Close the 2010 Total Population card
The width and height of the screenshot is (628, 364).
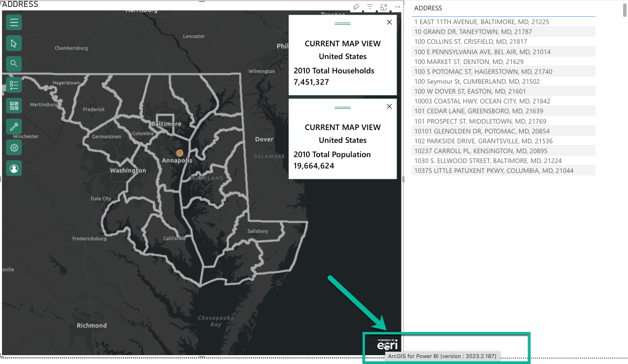tap(389, 106)
